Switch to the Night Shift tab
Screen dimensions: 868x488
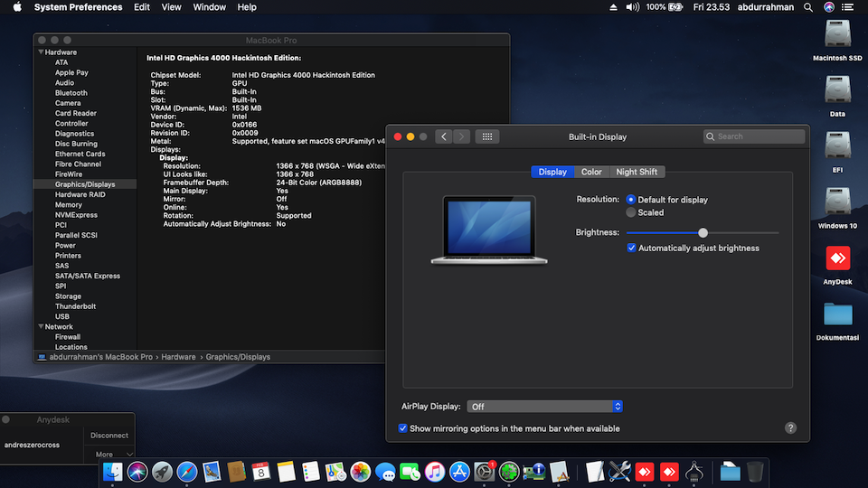point(637,172)
